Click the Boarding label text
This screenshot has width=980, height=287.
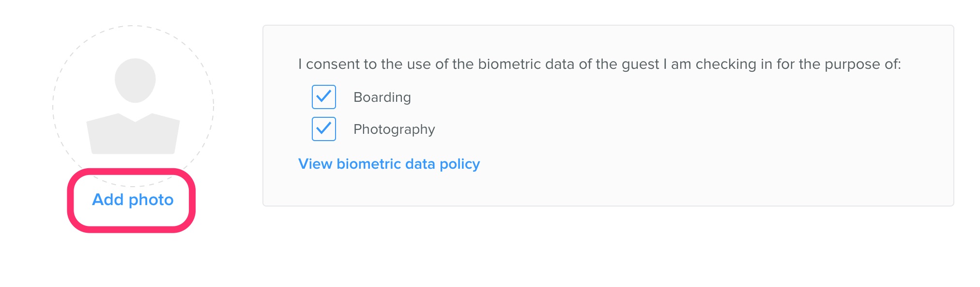click(382, 97)
